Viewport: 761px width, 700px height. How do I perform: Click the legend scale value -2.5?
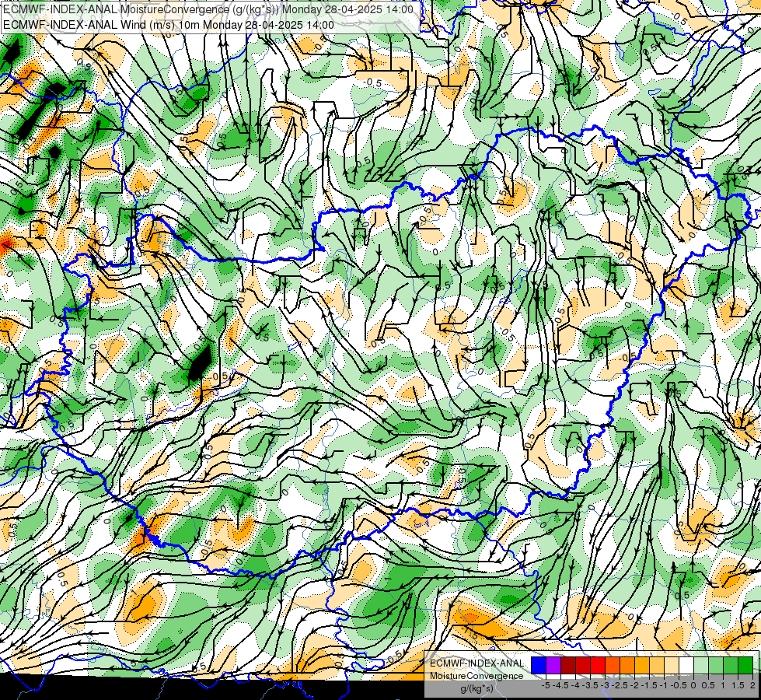(x=620, y=685)
